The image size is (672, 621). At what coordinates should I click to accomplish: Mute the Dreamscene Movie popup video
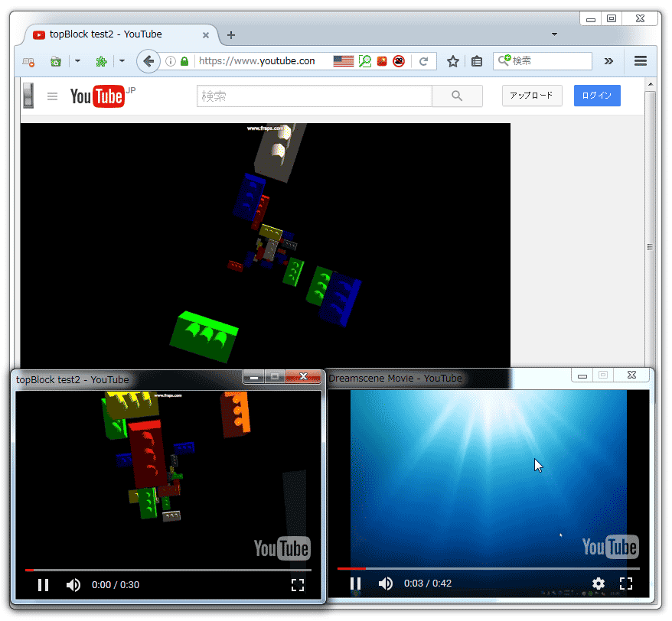pyautogui.click(x=386, y=584)
